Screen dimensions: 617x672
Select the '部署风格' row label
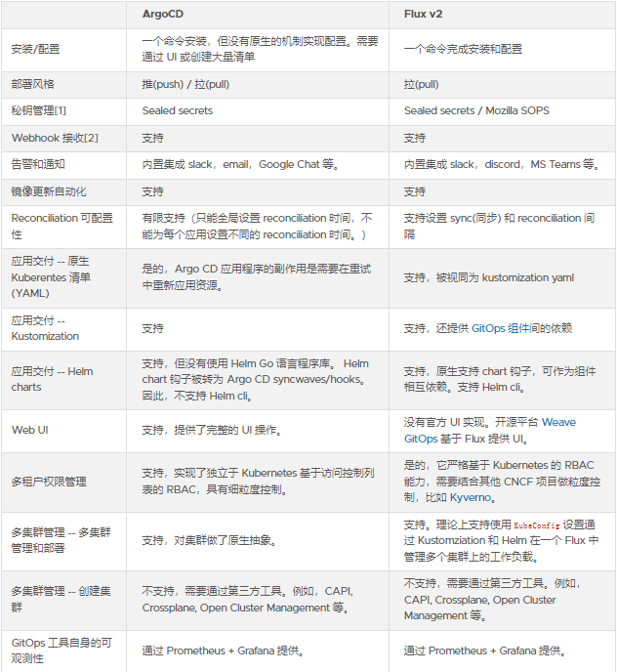32,84
